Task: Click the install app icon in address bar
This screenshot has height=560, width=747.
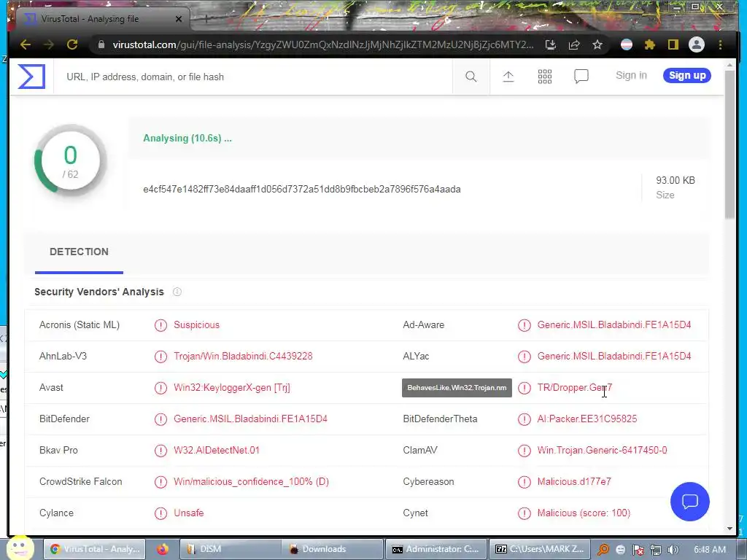Action: click(x=550, y=44)
